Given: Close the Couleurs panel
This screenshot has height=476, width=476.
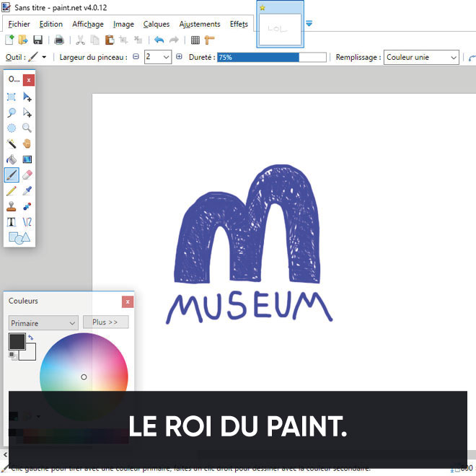Looking at the screenshot, I should tap(128, 301).
